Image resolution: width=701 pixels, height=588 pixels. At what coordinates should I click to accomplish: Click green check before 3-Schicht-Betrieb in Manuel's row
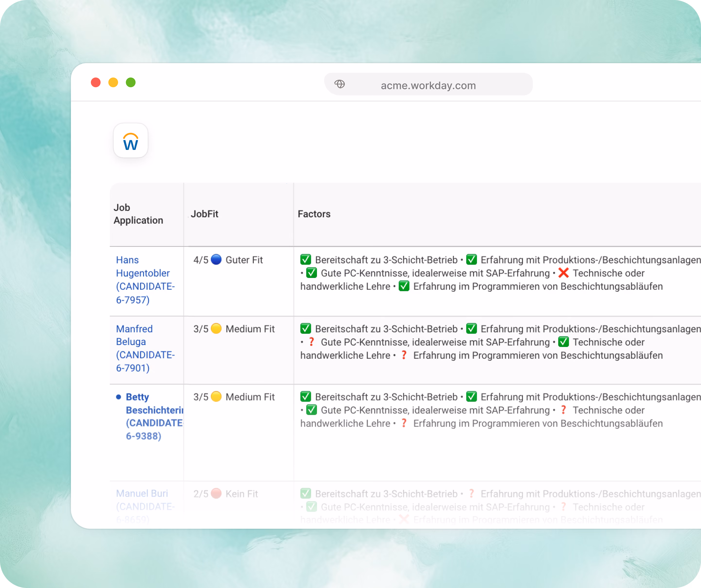(305, 493)
